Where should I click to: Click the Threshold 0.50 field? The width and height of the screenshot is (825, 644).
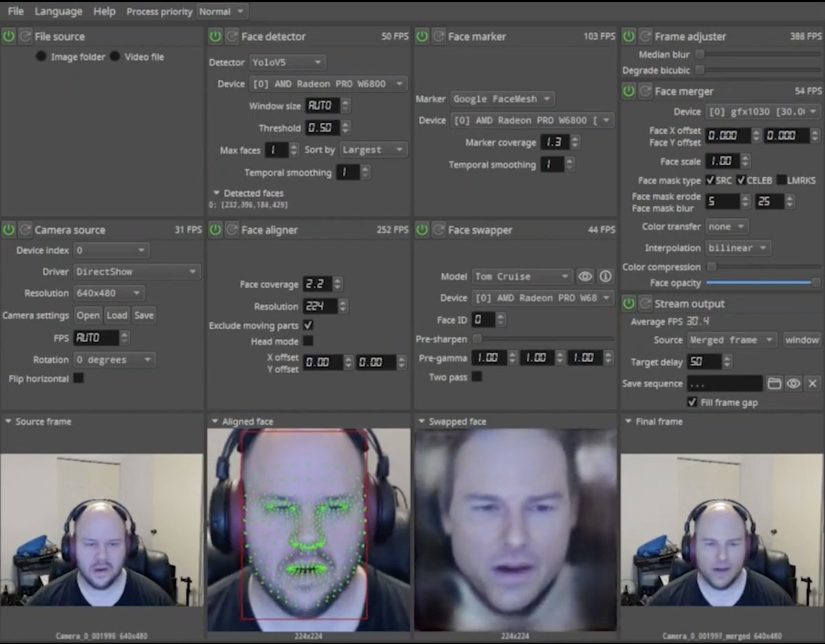322,128
